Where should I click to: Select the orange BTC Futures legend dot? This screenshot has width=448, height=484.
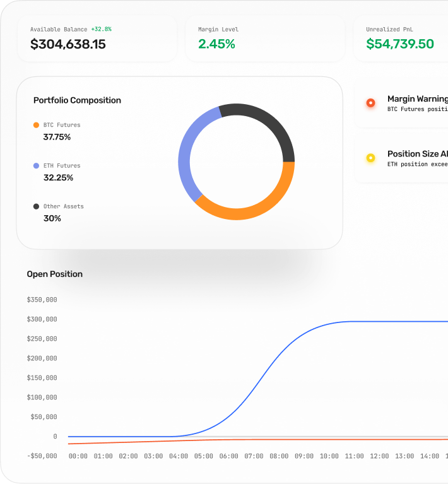[x=36, y=125]
